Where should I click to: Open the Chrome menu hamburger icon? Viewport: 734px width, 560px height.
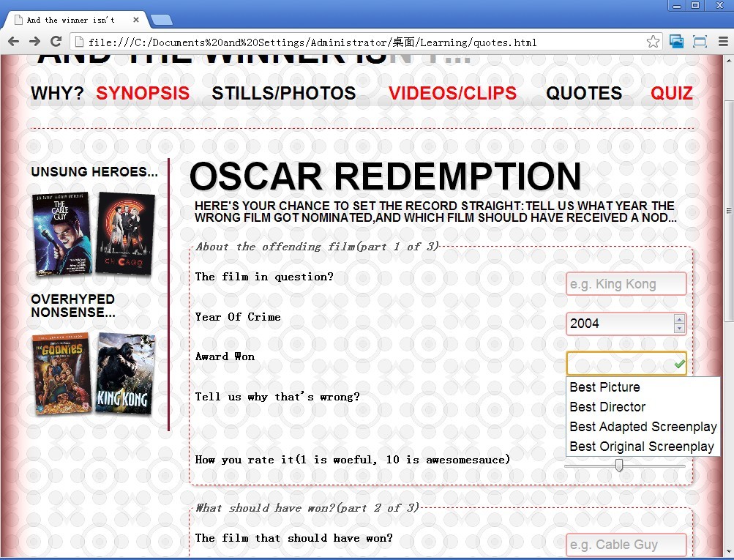coord(723,42)
